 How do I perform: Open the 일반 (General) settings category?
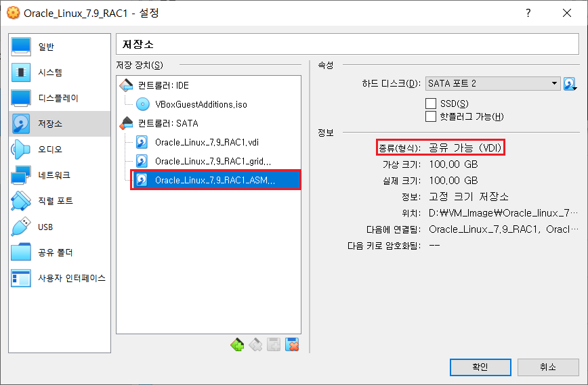60,47
